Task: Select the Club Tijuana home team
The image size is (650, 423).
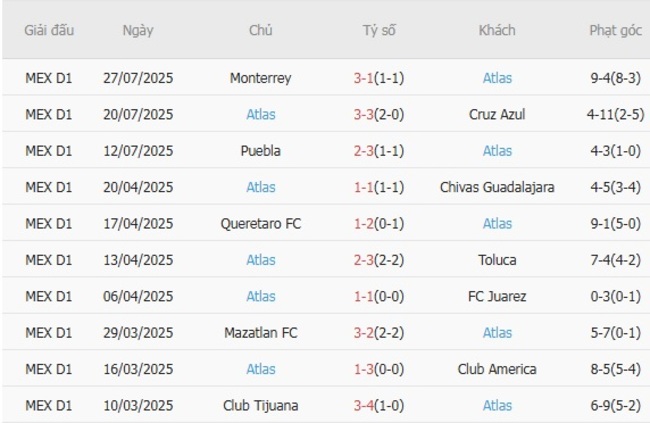Action: pyautogui.click(x=260, y=405)
